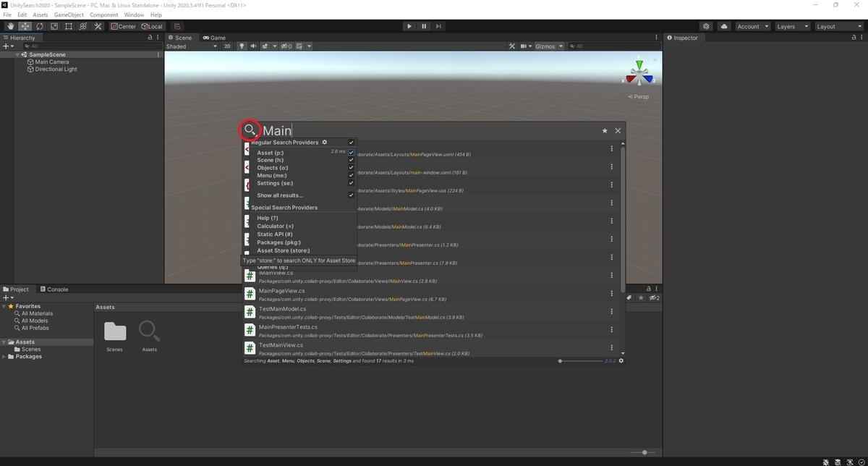The width and height of the screenshot is (868, 466).
Task: Select the Rotate tool
Action: [x=40, y=26]
